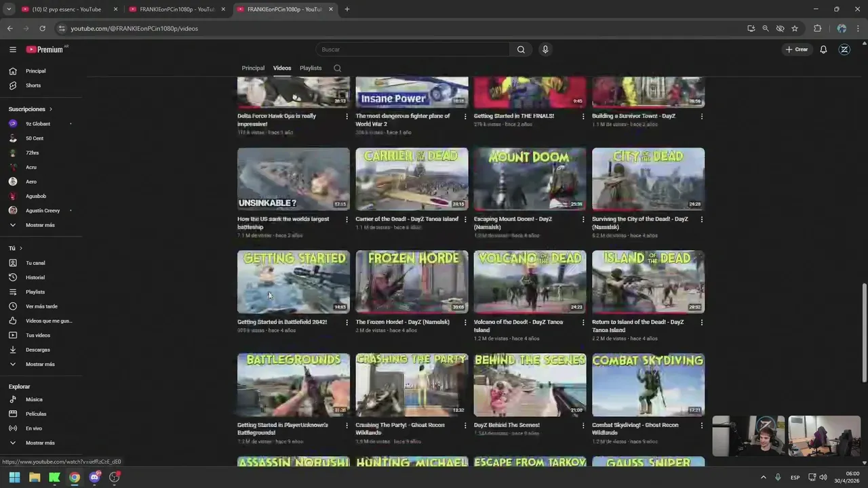Click the Buscar search field
This screenshot has width=868, height=488.
(x=412, y=49)
